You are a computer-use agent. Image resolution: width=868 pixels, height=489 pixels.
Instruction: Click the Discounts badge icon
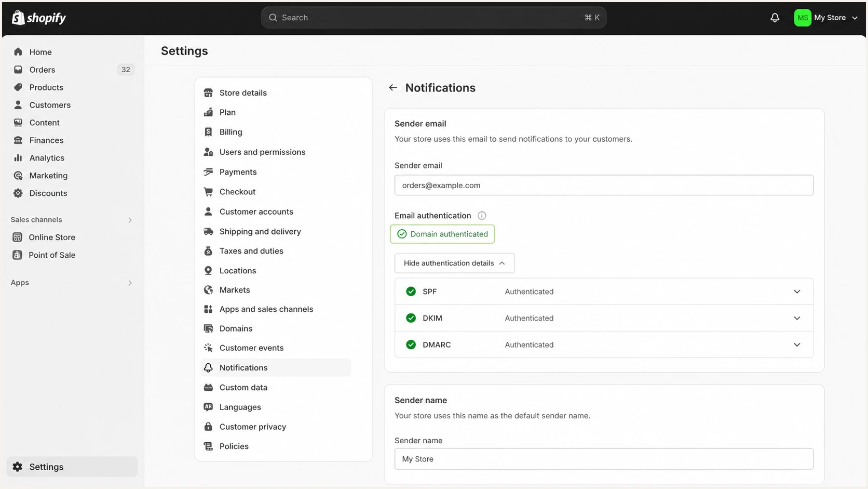(18, 193)
